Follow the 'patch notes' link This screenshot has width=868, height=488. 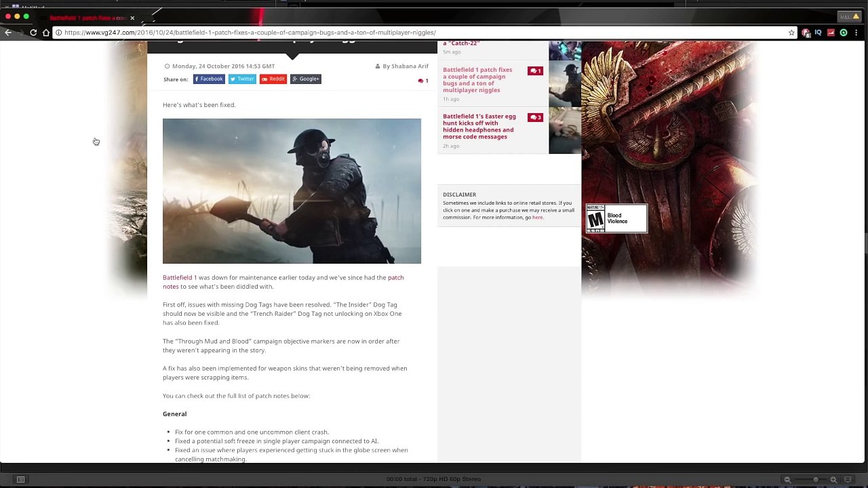(x=395, y=278)
